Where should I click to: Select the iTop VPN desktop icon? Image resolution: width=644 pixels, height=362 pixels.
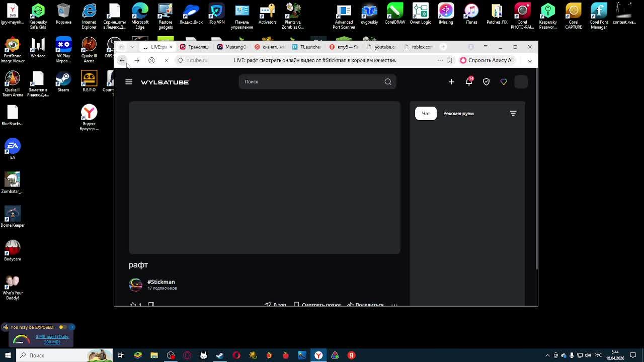tap(216, 14)
